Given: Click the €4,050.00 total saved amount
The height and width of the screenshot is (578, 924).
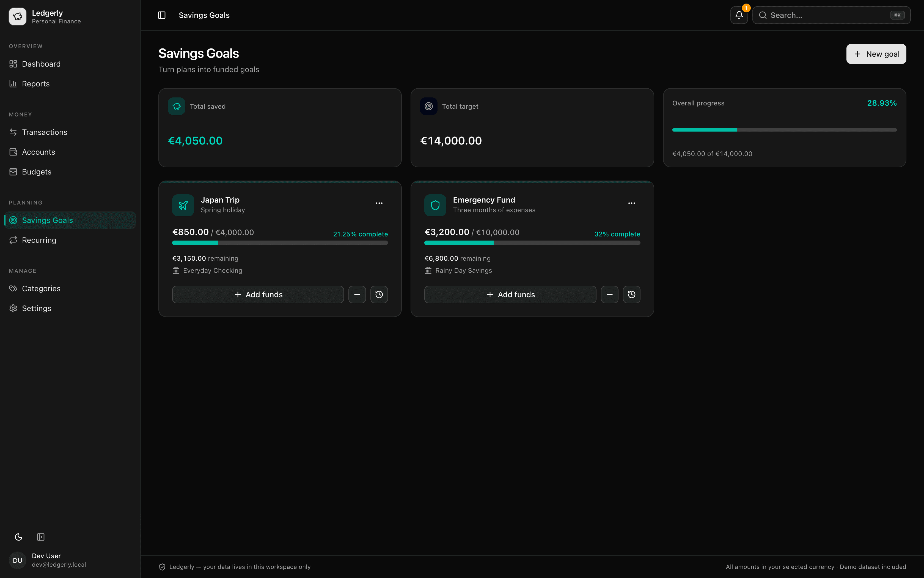Looking at the screenshot, I should tap(195, 141).
